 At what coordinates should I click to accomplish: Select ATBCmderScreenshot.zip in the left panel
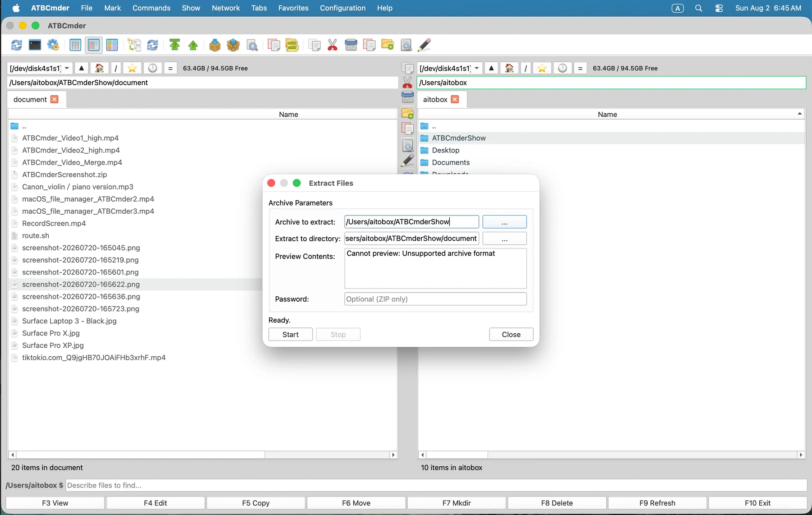point(65,175)
